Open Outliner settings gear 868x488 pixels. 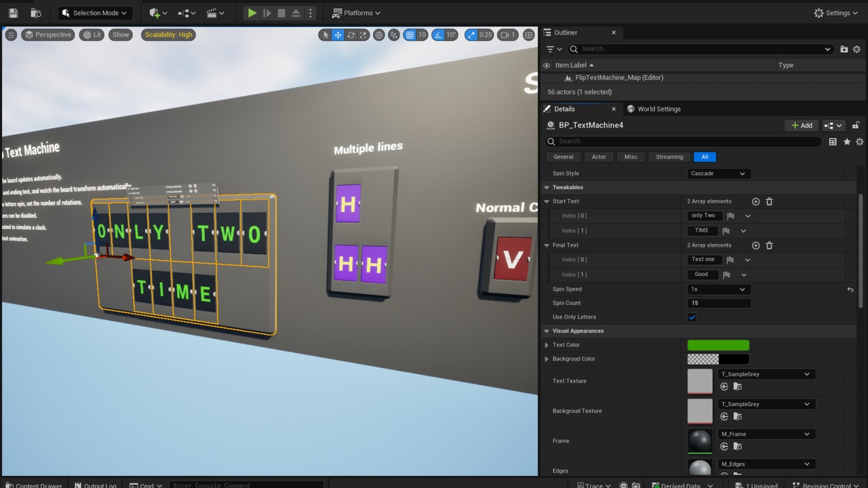click(857, 49)
